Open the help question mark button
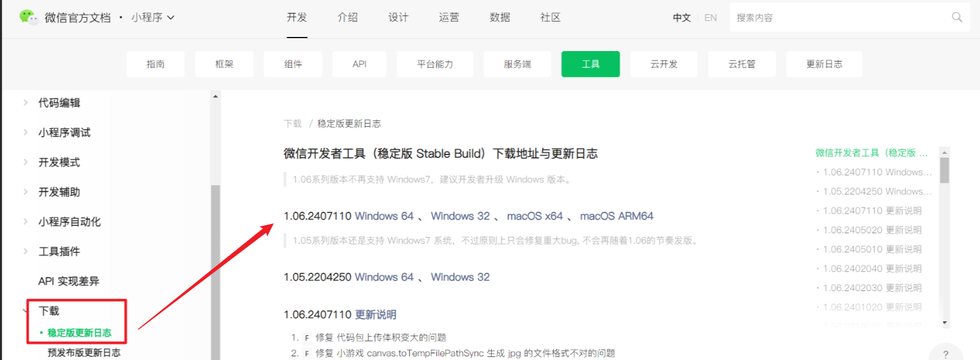Viewport: 980px width, 360px height. click(946, 354)
